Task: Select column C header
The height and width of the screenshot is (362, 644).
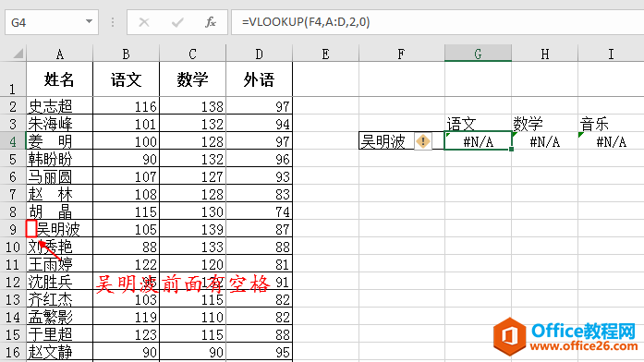Action: [192, 54]
